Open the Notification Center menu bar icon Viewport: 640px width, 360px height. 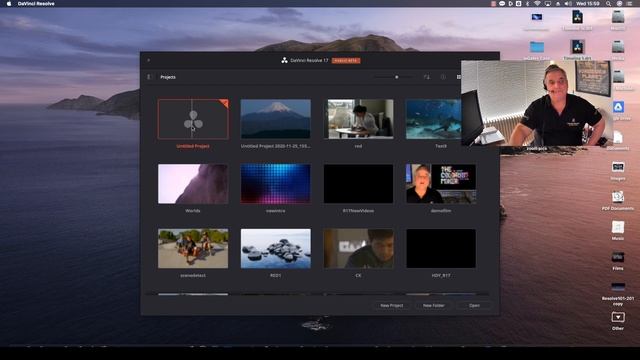pos(629,4)
